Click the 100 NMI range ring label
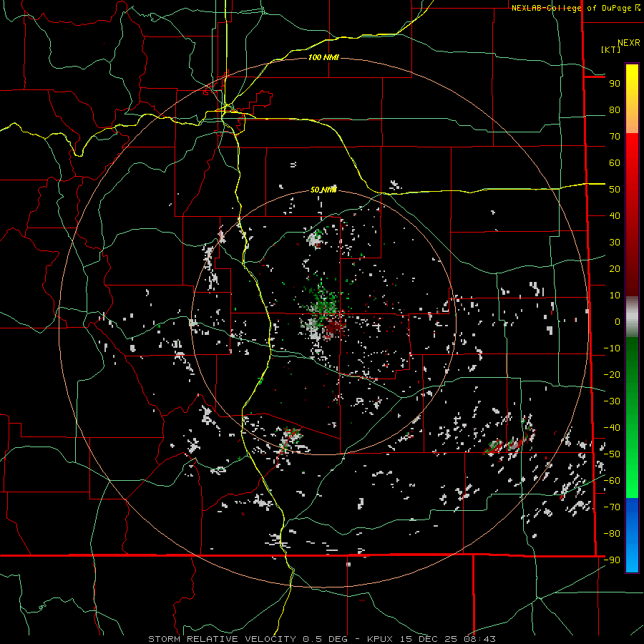The width and height of the screenshot is (644, 644). click(x=323, y=57)
